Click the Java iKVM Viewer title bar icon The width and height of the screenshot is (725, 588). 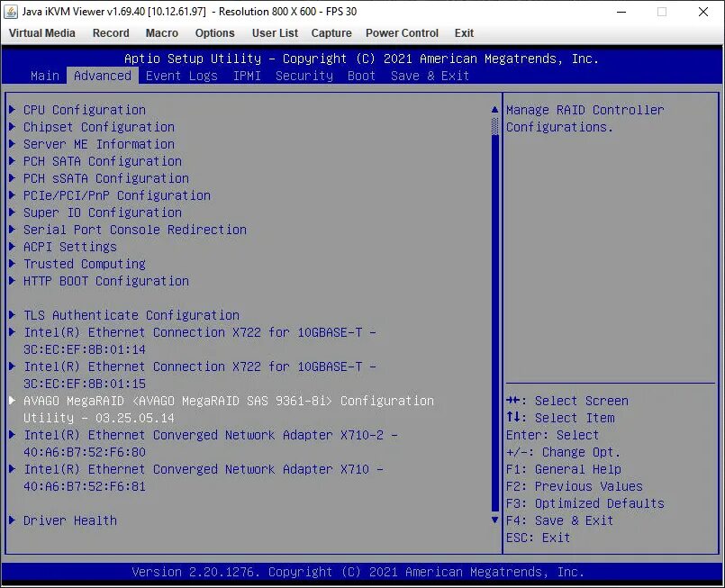click(x=11, y=12)
